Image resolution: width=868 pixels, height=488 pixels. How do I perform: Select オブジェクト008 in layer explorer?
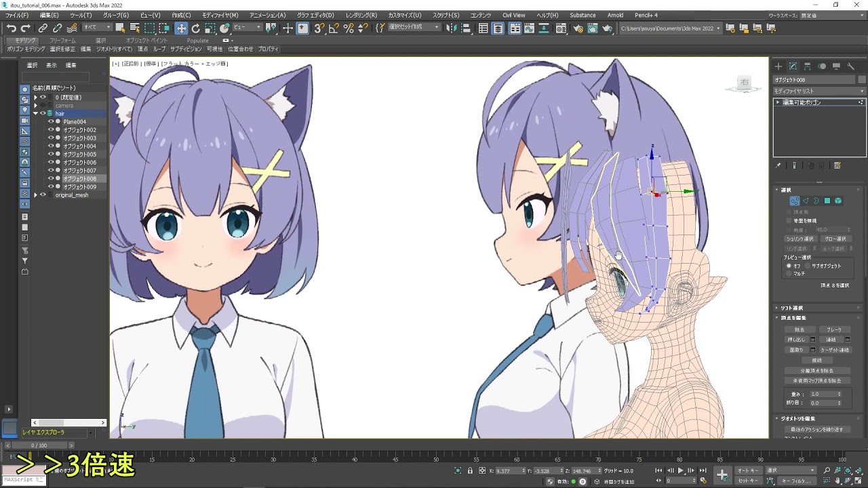(79, 179)
